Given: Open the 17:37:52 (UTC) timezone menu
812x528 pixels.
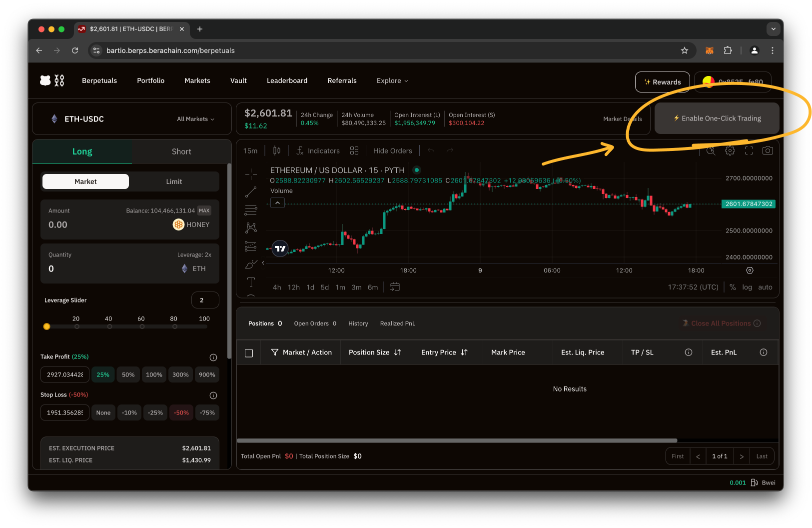Looking at the screenshot, I should 693,287.
